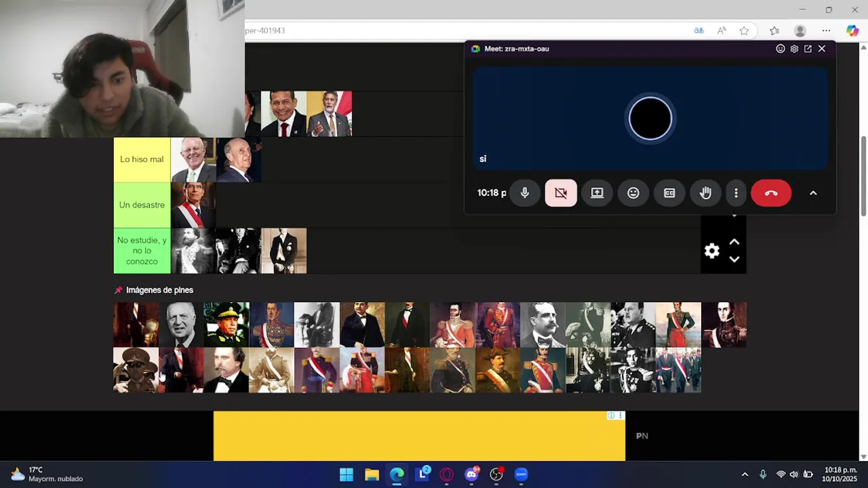Open more options in Meet controls
The width and height of the screenshot is (868, 488).
(x=736, y=193)
